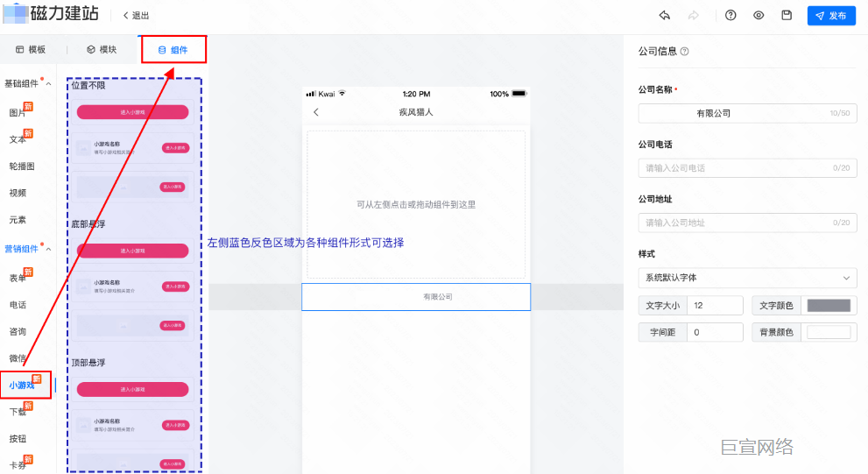Select the 图片 component
Image resolution: width=868 pixels, height=474 pixels.
pos(18,112)
